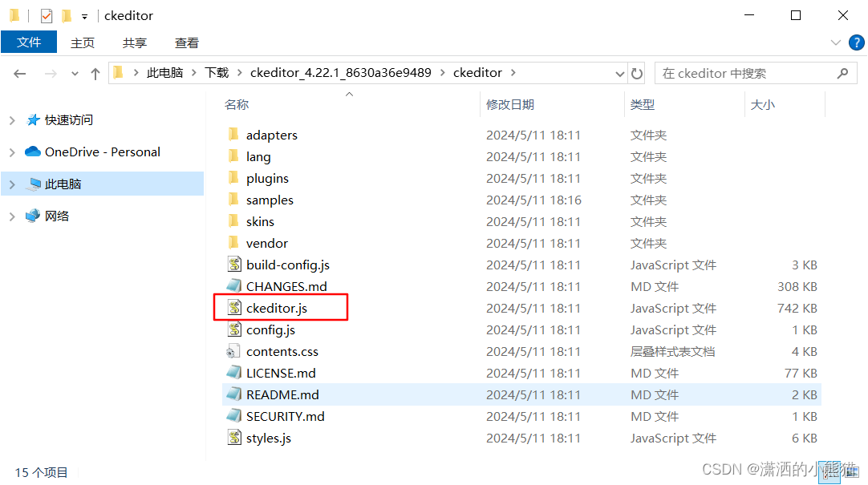Switch to the 查看 ribbon tab
Screen dimensions: 868x485
click(x=187, y=43)
